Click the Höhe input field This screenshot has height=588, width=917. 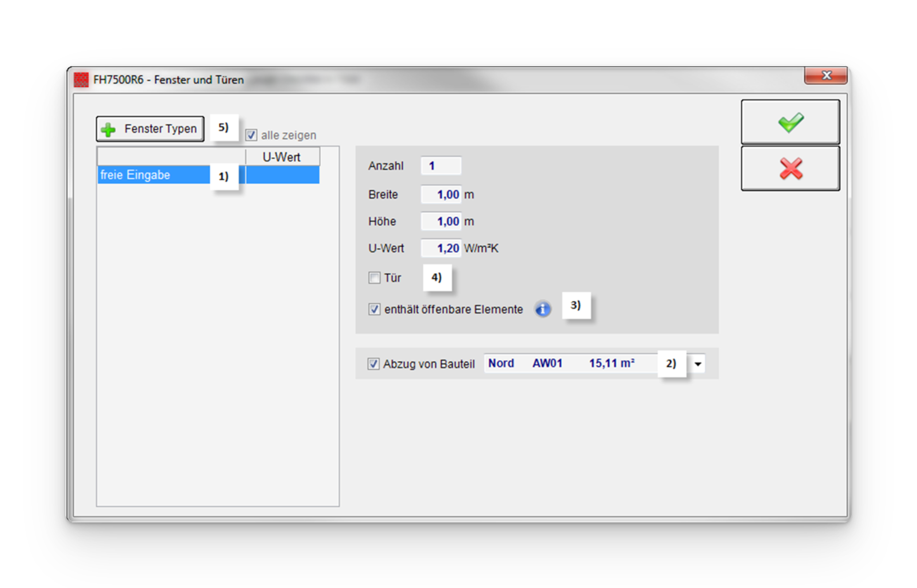(x=441, y=222)
